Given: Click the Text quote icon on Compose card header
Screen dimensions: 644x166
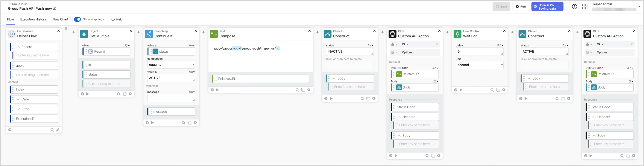Looking at the screenshot, I should [214, 33].
